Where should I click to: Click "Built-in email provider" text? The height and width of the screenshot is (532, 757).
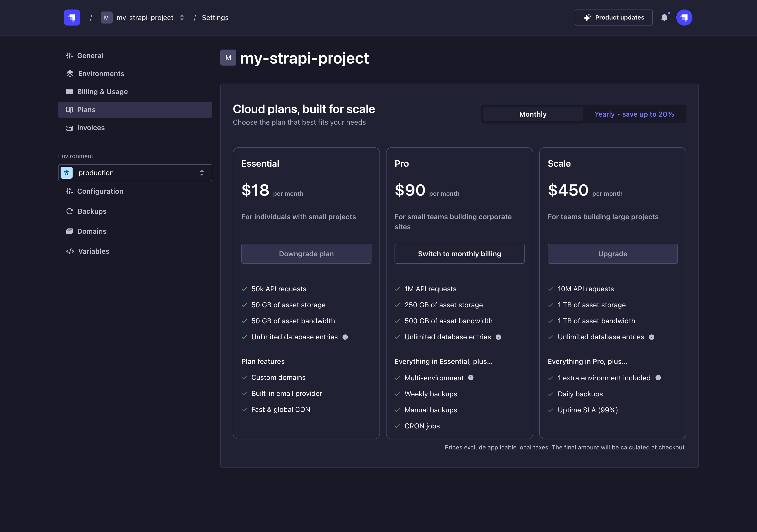(x=287, y=394)
